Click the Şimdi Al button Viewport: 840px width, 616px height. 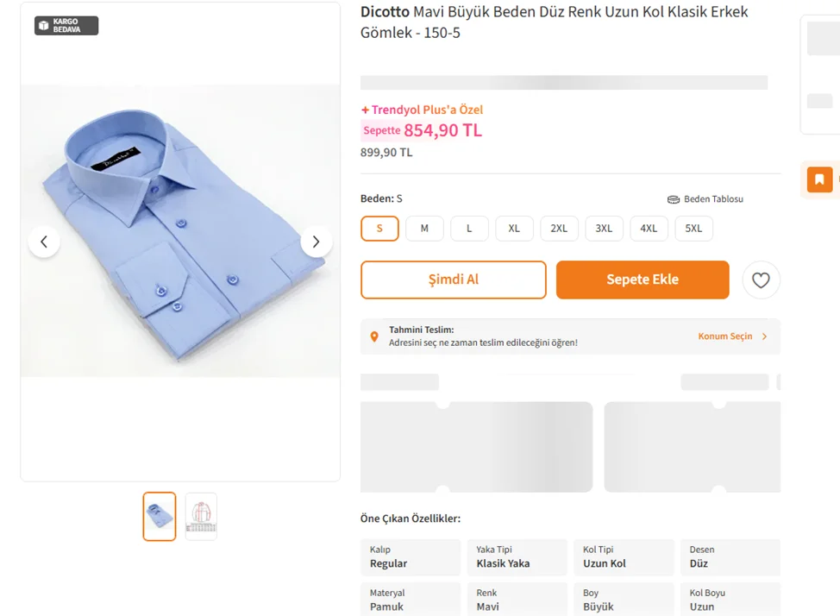coord(453,280)
